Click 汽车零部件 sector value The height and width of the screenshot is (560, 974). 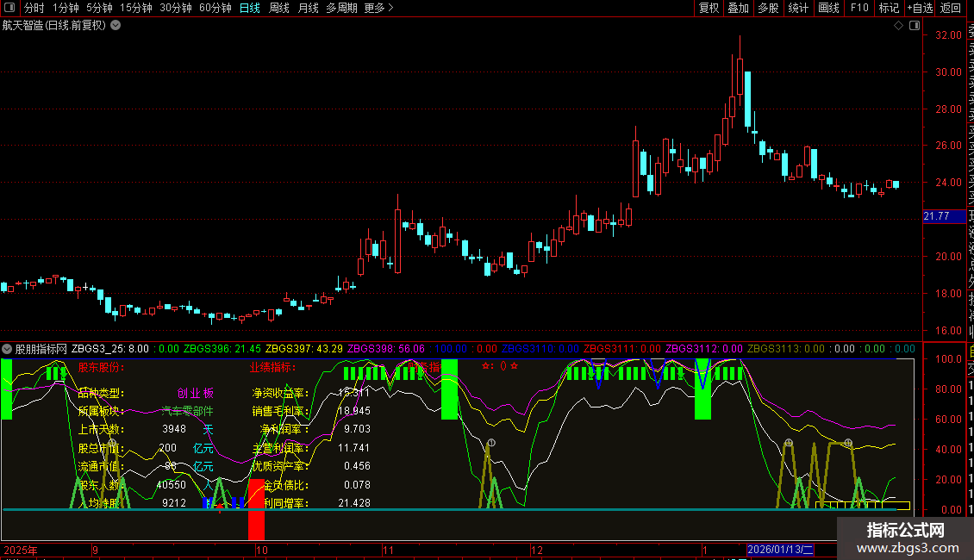pyautogui.click(x=187, y=411)
